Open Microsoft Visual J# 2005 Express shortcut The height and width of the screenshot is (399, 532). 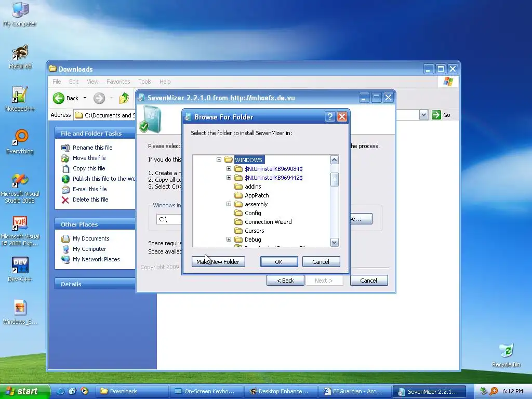(x=20, y=231)
